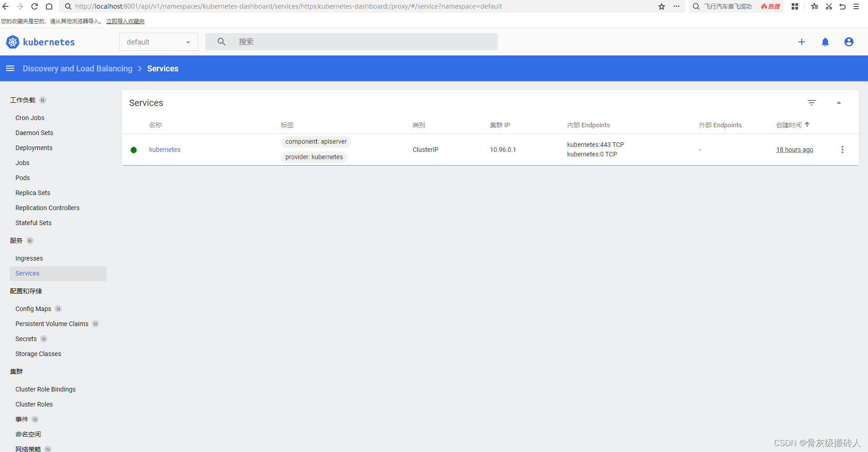Open Jobs in sidebar
The height and width of the screenshot is (452, 868).
[22, 163]
